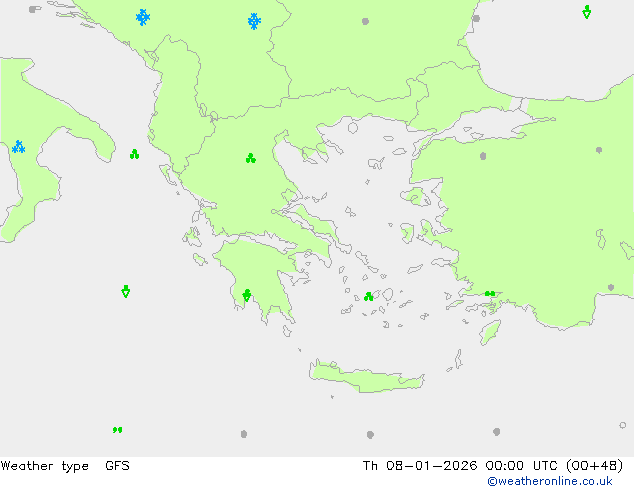
Task: Select the grey dot over northwestern Turkey
Action: [483, 156]
